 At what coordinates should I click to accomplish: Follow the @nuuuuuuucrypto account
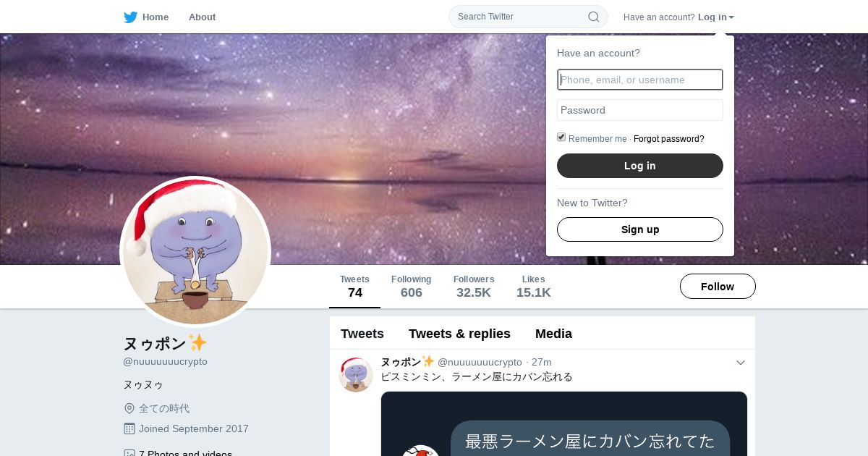click(718, 287)
